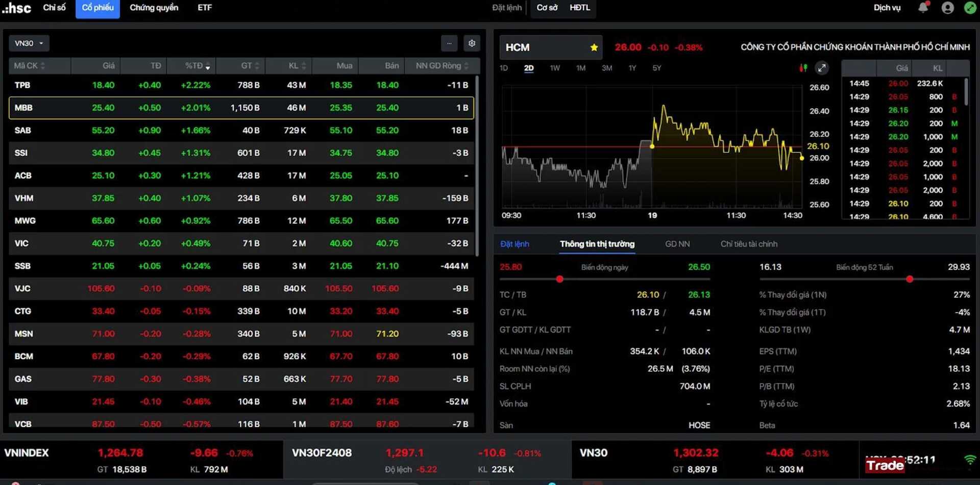The image size is (980, 485).
Task: Open the Đặt lệnh tab
Action: tap(514, 244)
